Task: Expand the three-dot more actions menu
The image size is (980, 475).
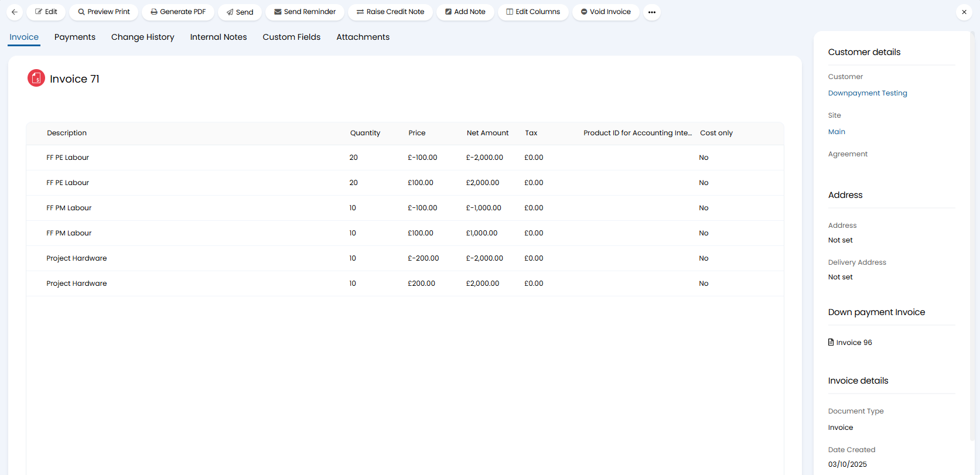Action: (x=651, y=12)
